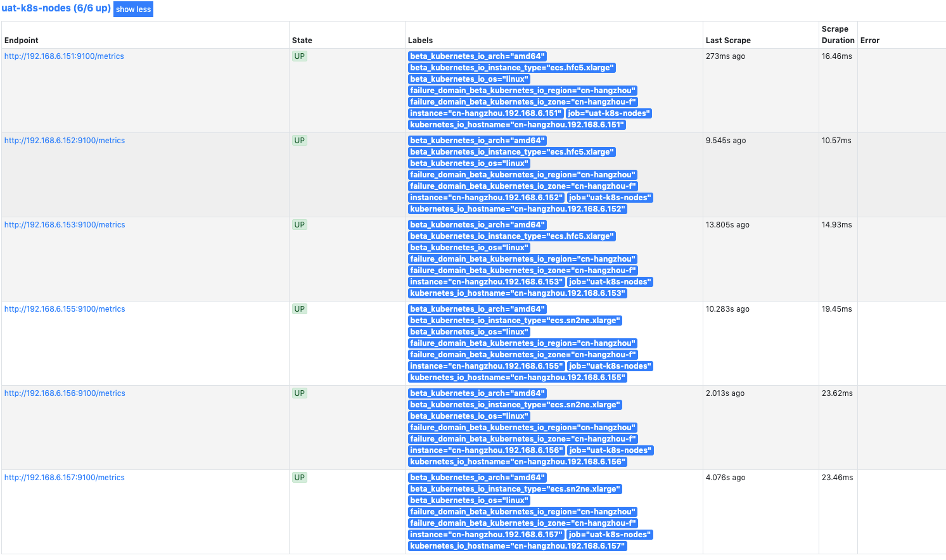Click region="cn-hangzhou" label in 6.157 row
Viewport: 946px width, 560px height.
click(x=523, y=512)
